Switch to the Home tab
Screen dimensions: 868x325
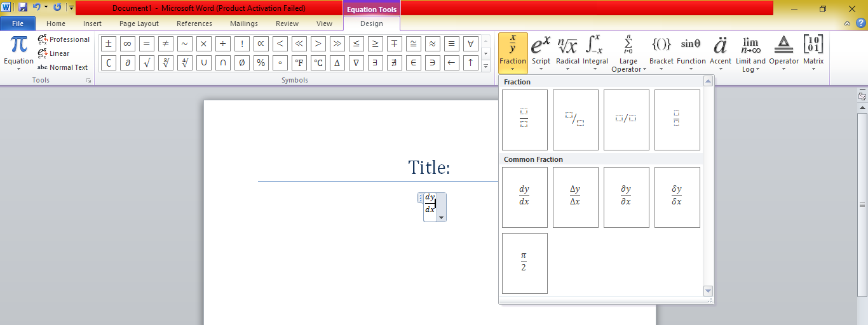[x=56, y=23]
